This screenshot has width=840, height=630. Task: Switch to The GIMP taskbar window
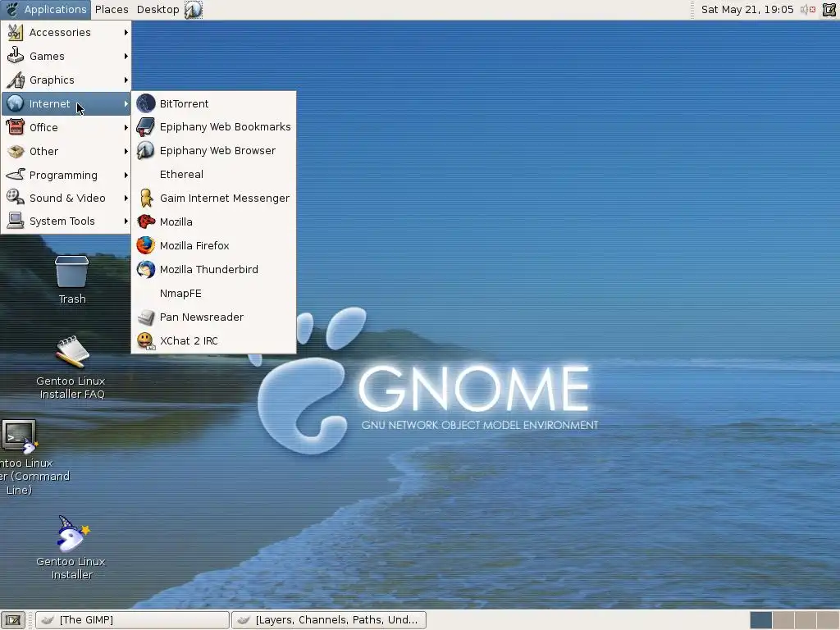[x=132, y=620]
